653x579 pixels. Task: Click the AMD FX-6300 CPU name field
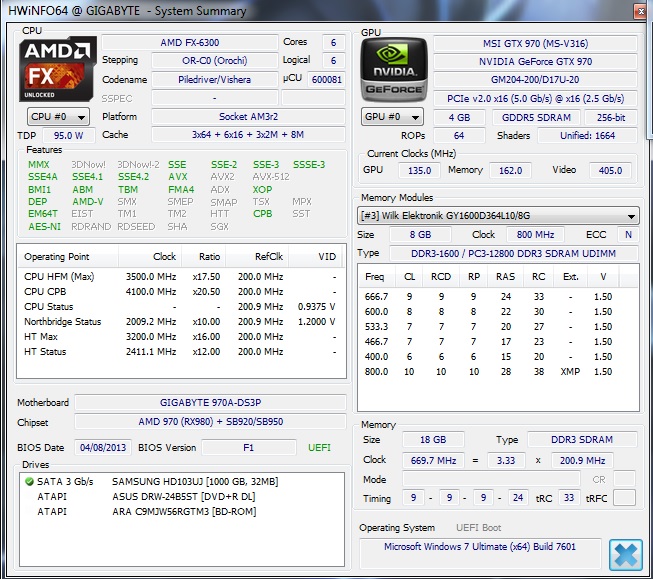[190, 42]
